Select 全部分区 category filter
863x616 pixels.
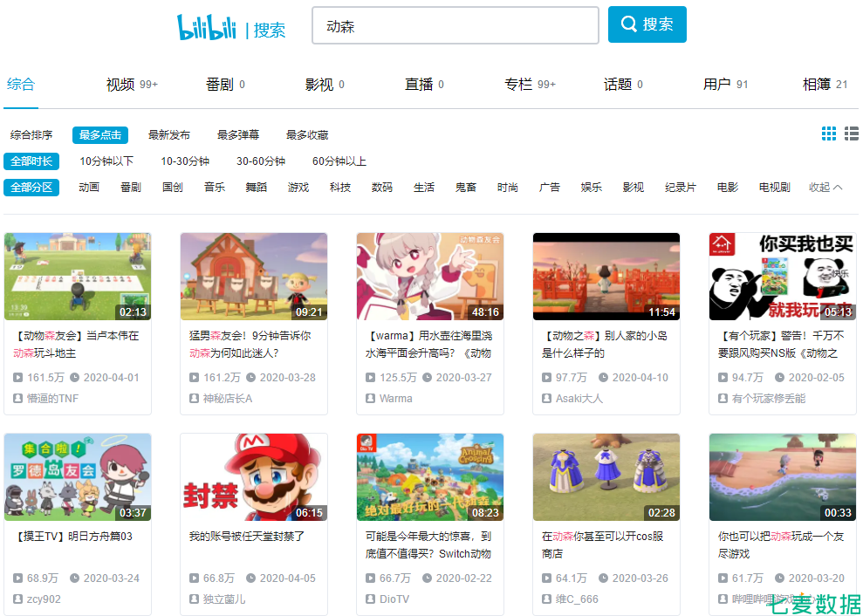pos(31,188)
